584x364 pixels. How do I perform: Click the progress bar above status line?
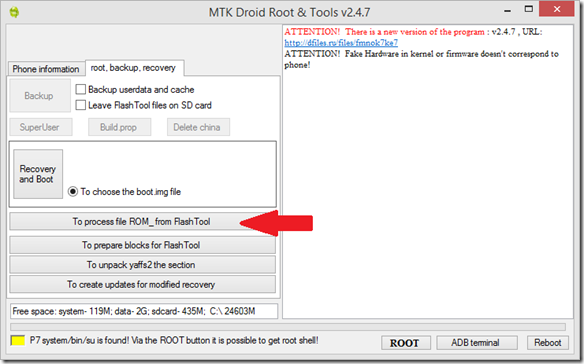(288, 327)
